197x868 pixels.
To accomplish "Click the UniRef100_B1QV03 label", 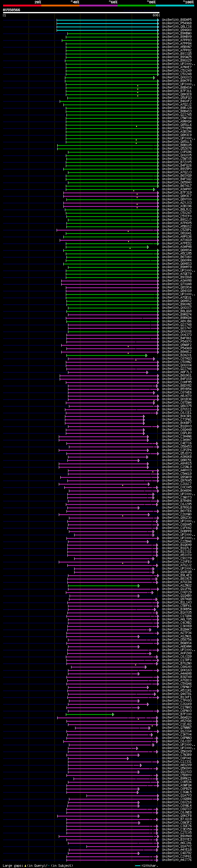I will click(177, 426).
